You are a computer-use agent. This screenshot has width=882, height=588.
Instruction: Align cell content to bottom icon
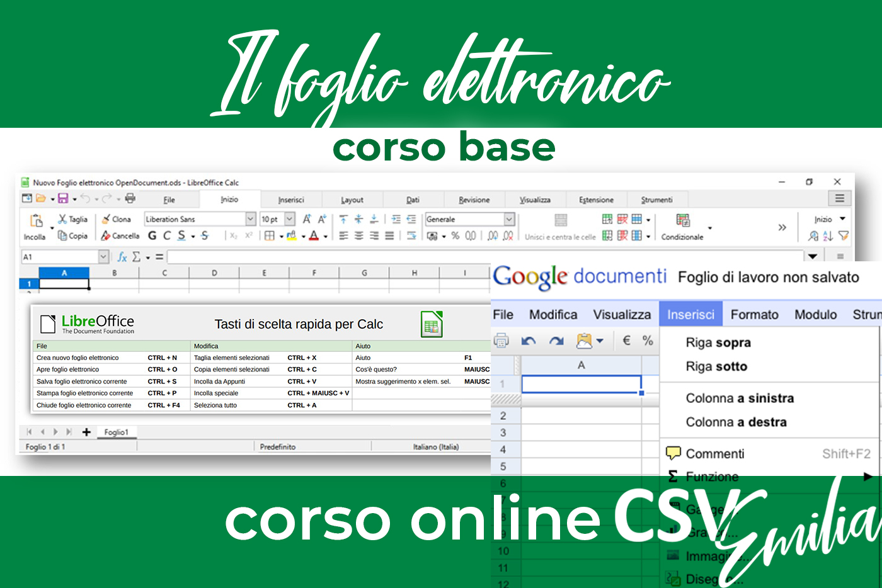pos(374,219)
